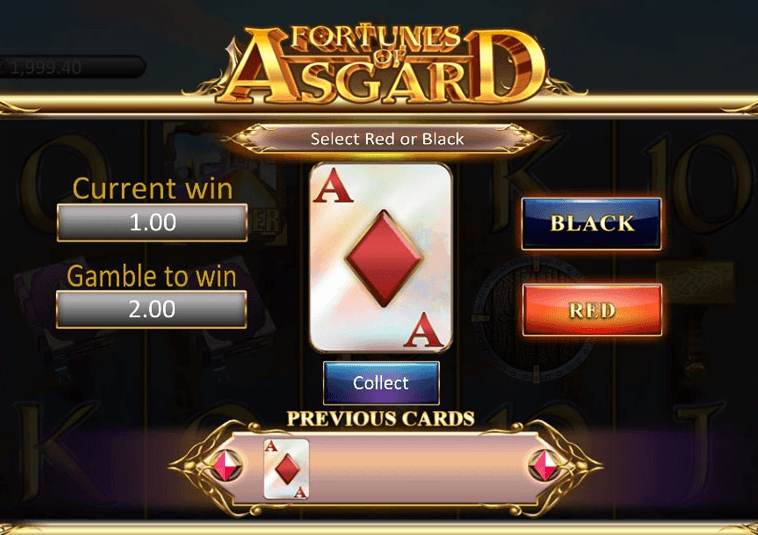This screenshot has width=758, height=535.
Task: Click the large Ace of Diamonds card
Action: [381, 258]
